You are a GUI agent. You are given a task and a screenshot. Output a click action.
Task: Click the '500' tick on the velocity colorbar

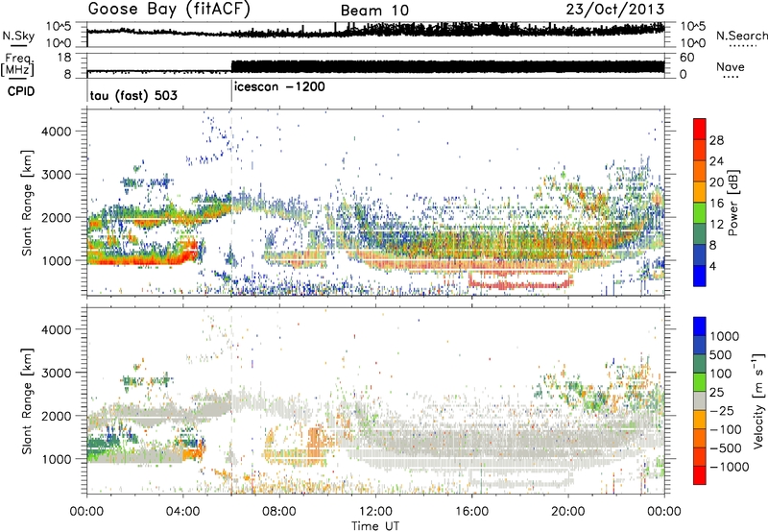click(722, 354)
